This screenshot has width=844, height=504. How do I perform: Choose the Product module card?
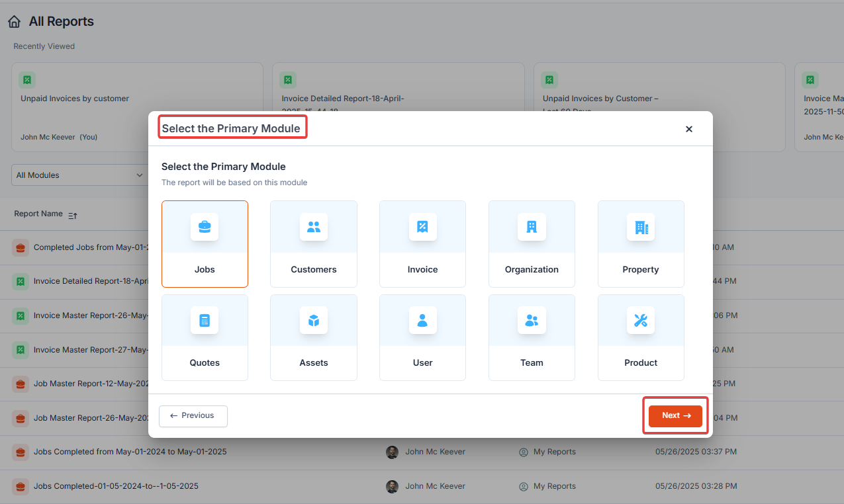pyautogui.click(x=641, y=337)
